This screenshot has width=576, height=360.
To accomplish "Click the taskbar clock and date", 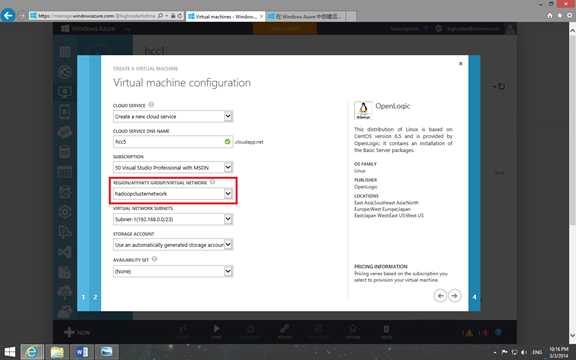I will pyautogui.click(x=559, y=353).
